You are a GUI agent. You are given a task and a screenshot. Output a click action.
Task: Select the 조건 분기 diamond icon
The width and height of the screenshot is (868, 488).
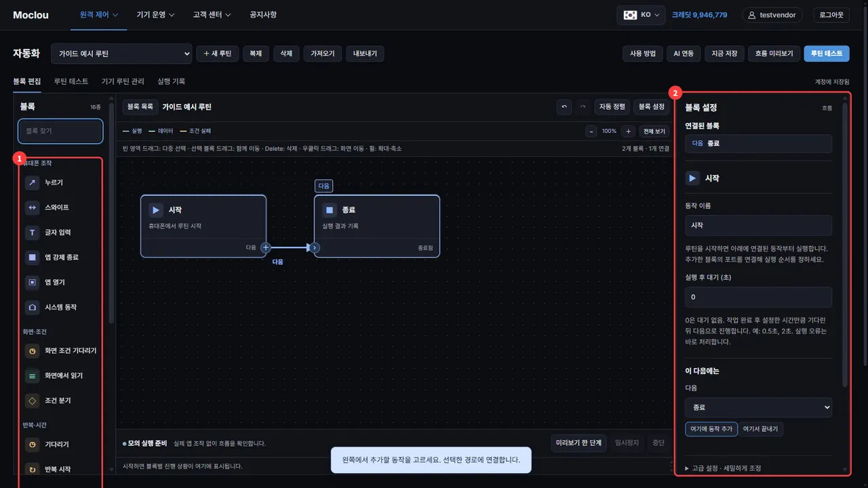tap(32, 401)
